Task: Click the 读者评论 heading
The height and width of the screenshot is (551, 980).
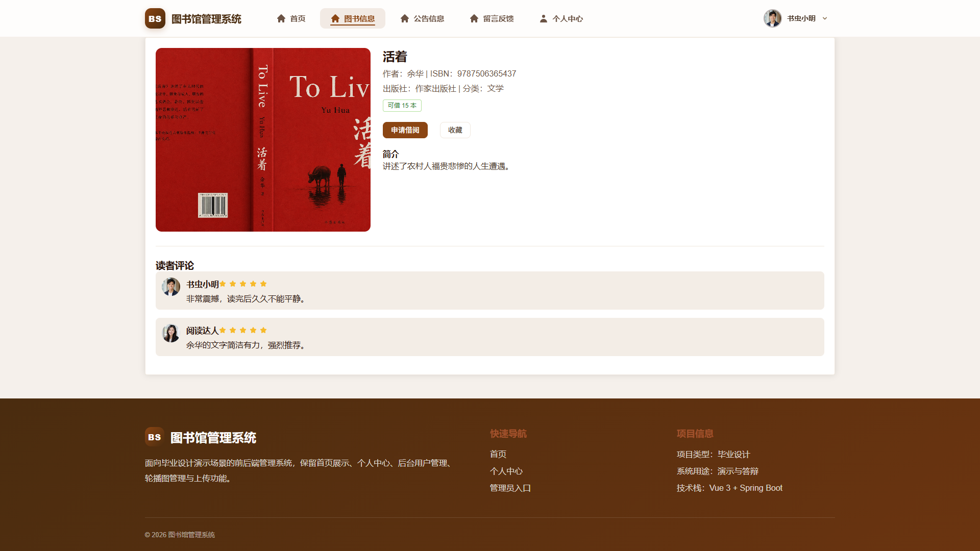Action: coord(175,266)
